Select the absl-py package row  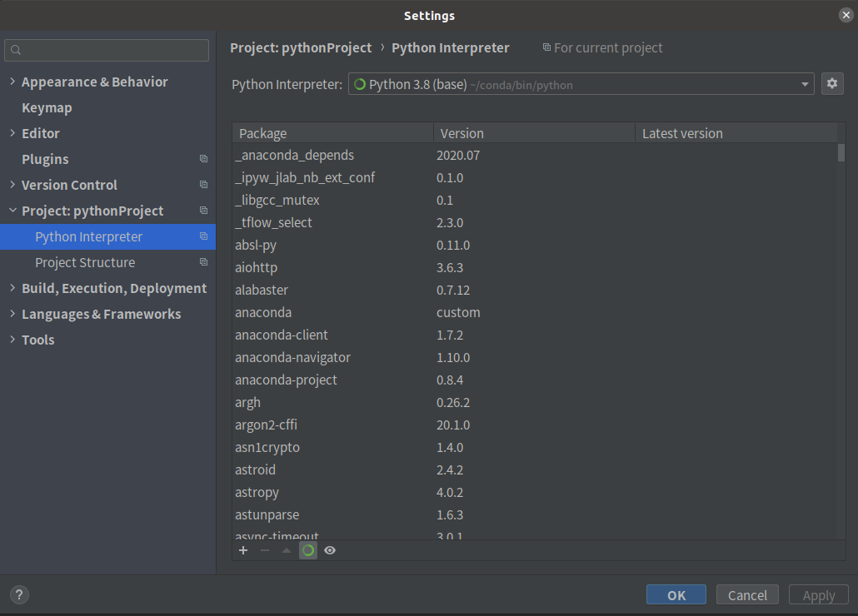pyautogui.click(x=535, y=245)
